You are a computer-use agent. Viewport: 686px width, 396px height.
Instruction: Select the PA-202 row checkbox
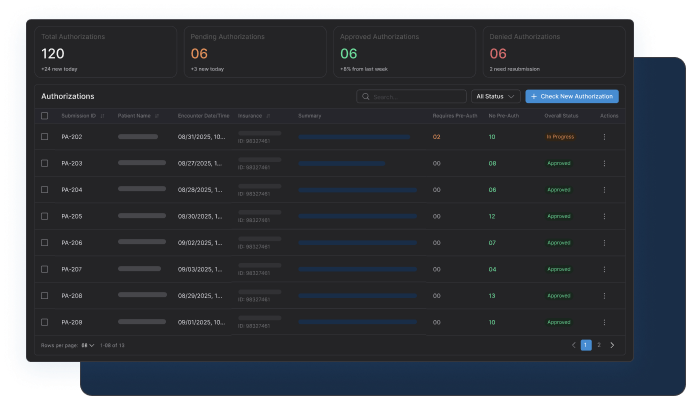tap(45, 137)
